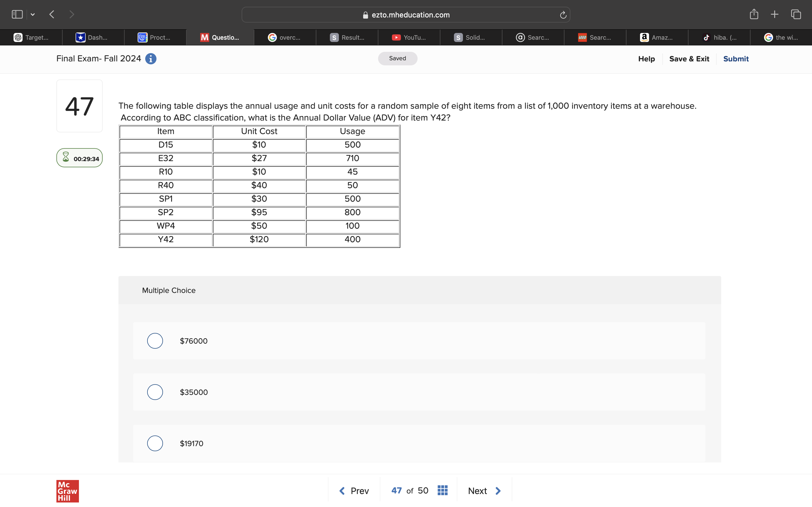Go to the previous question with Prev
Screen dimensions: 812x507
click(x=354, y=490)
